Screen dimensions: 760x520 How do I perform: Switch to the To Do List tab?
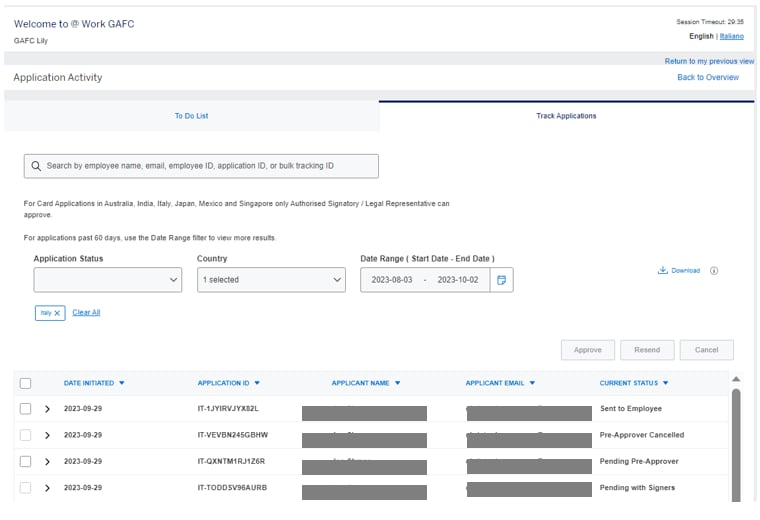click(191, 116)
